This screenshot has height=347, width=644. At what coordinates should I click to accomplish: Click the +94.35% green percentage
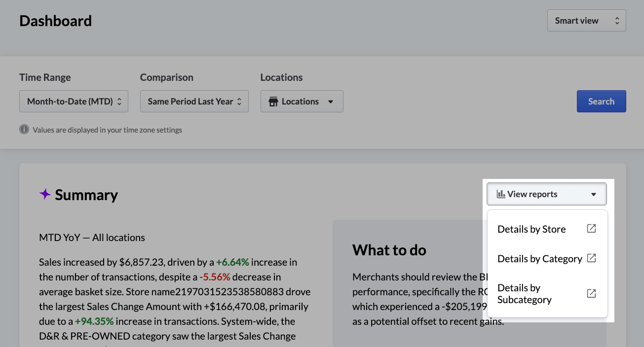click(94, 321)
